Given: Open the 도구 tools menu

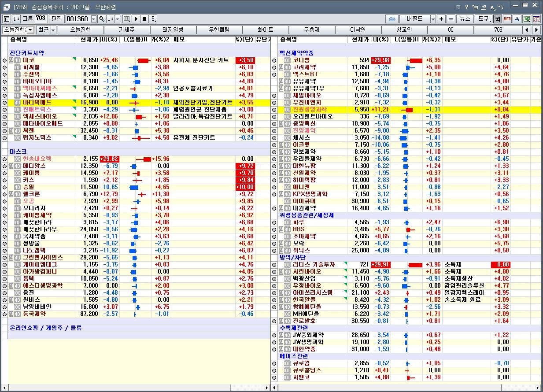Looking at the screenshot, I should 484,19.
